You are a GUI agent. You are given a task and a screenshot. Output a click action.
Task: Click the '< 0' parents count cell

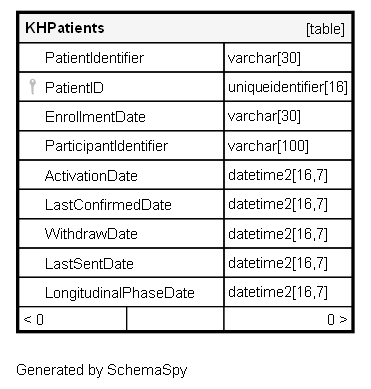coord(73,319)
